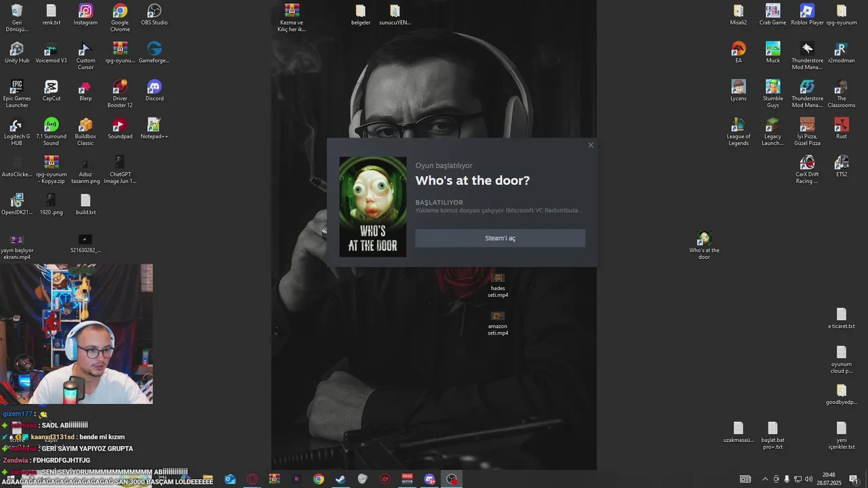Open the Buildbox Classic shortcut
This screenshot has height=488, width=868.
point(85,131)
